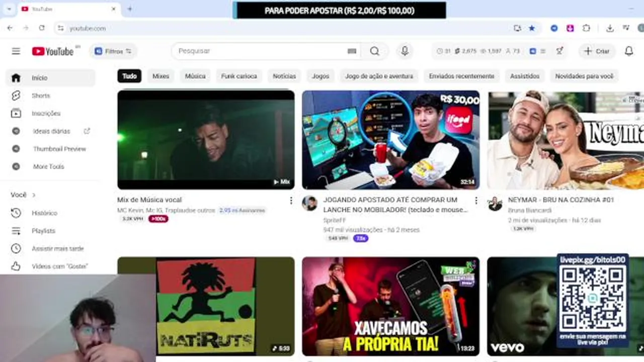Reload the YouTube page
644x362 pixels.
42,28
